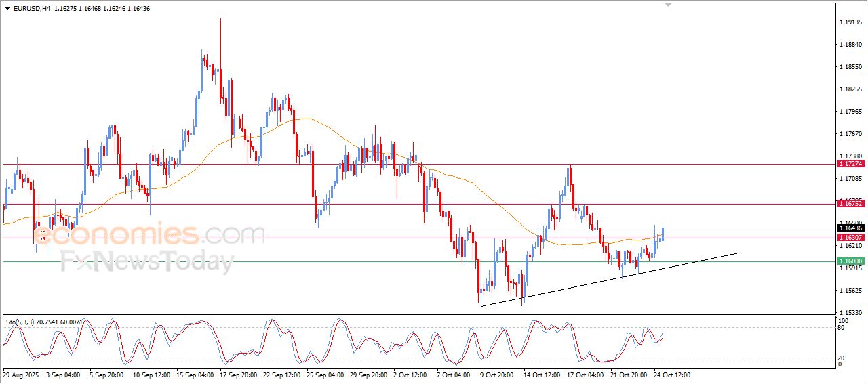Click the gray chart shift marker at top
Image resolution: width=868 pixels, height=384 pixels.
tap(669, 5)
